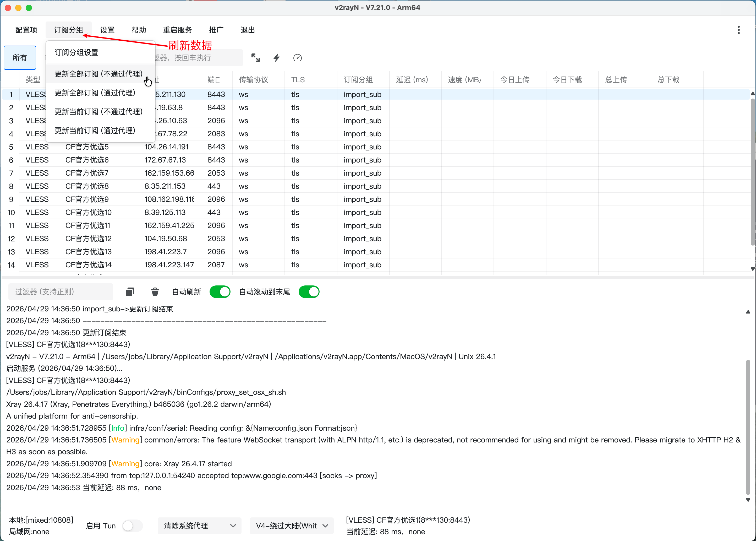The height and width of the screenshot is (541, 756).
Task: Click the 退出 menu item
Action: pos(248,30)
